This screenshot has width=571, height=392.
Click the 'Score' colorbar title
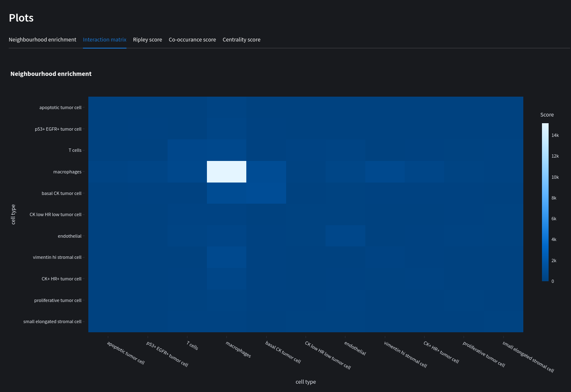[547, 115]
